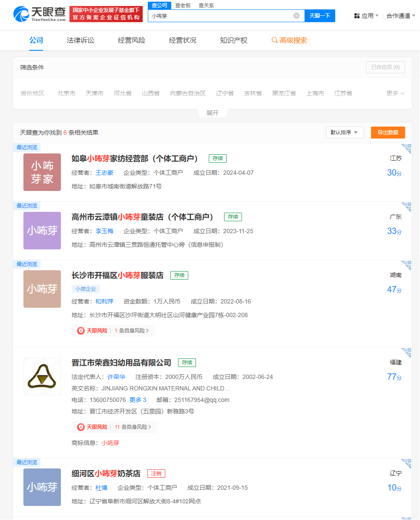This screenshot has height=520, width=420.
Task: Click the QR code icon on 细河区小咘芽奶茶店 card
Action: pos(406,464)
